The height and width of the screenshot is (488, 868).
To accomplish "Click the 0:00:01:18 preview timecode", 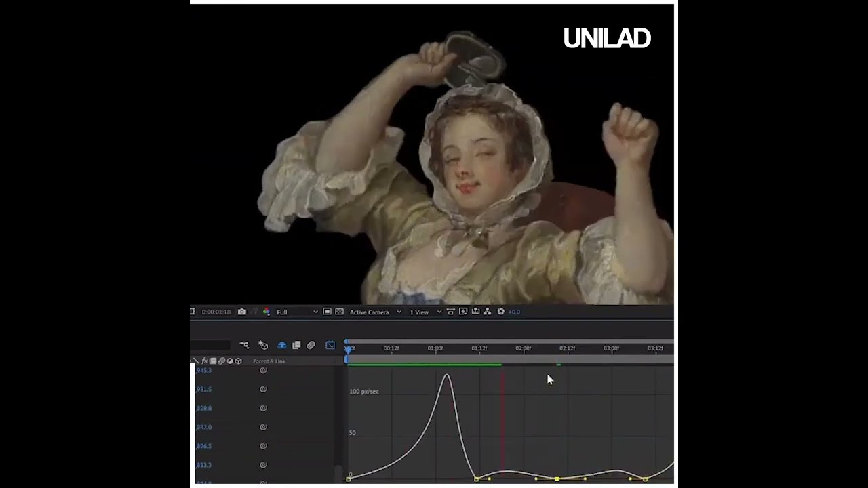I will [216, 312].
